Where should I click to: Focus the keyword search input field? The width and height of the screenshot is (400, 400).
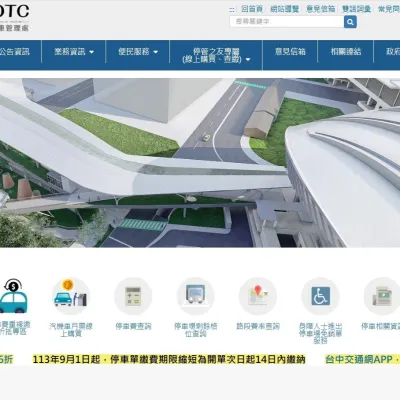click(287, 22)
